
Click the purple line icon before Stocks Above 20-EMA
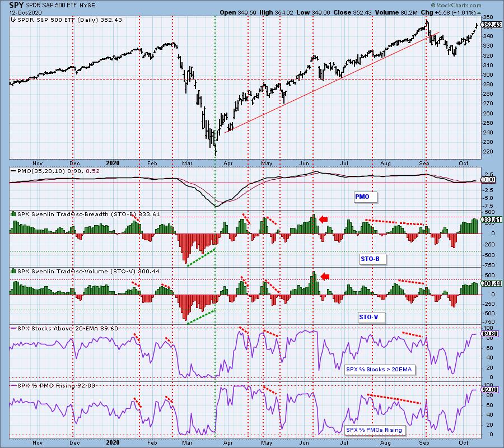coord(13,329)
